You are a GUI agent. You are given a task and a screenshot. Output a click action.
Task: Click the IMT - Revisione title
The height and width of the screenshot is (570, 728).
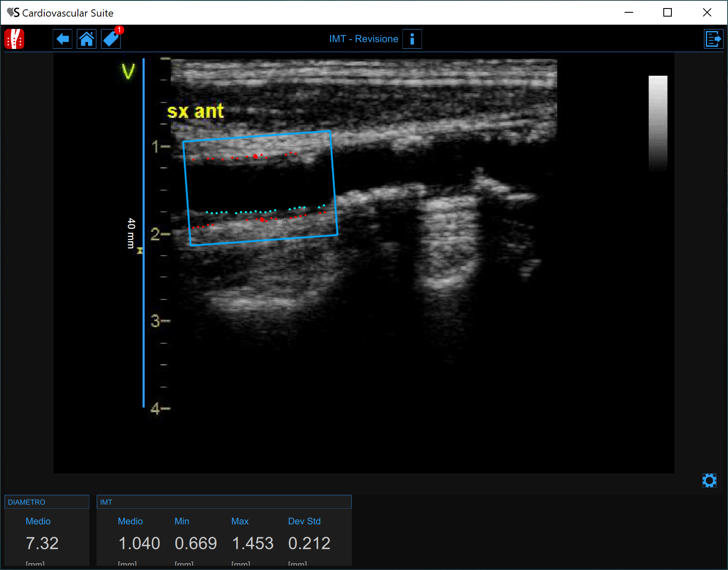363,39
